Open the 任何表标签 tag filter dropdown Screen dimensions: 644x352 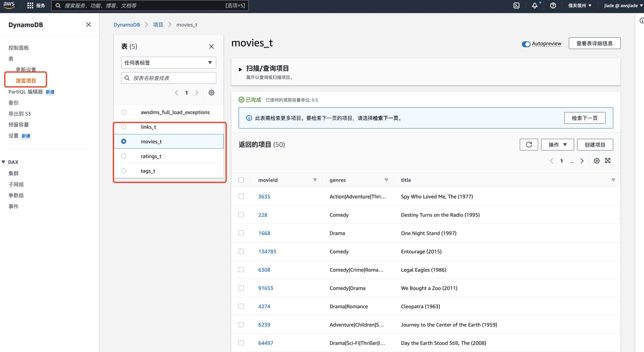click(168, 63)
